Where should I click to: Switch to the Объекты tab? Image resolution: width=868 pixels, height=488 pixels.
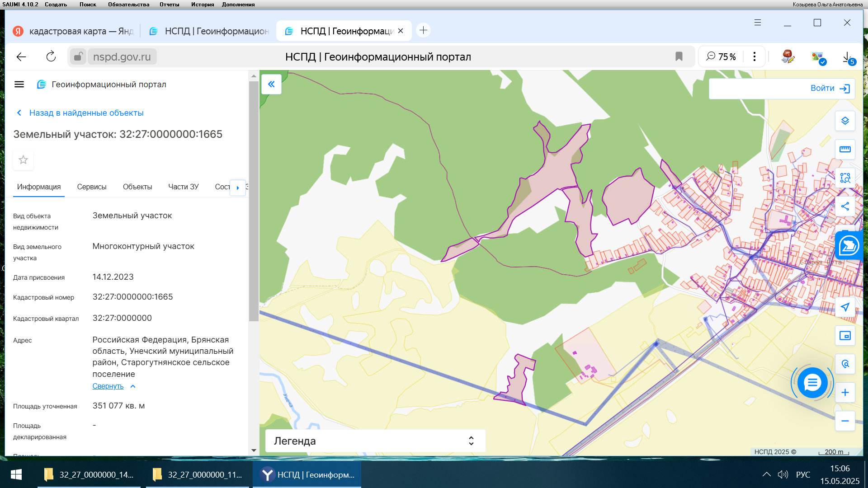click(x=137, y=187)
